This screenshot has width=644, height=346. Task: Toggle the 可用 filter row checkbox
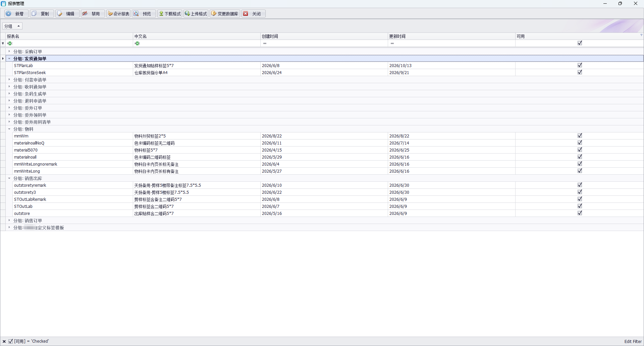click(580, 43)
